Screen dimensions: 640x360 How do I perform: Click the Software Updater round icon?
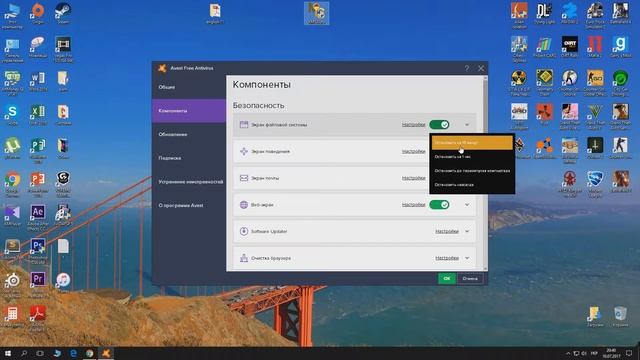click(x=244, y=231)
